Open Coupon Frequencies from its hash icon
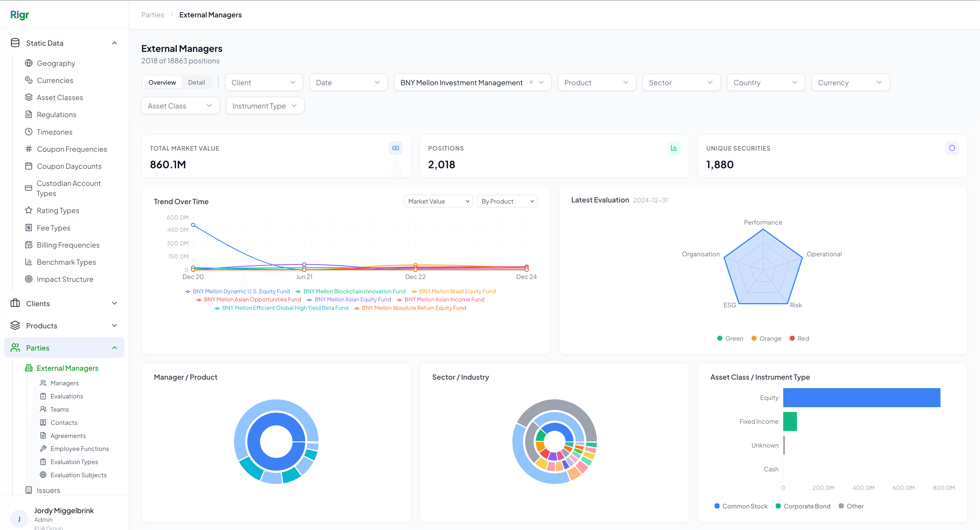This screenshot has height=530, width=980. click(x=29, y=149)
